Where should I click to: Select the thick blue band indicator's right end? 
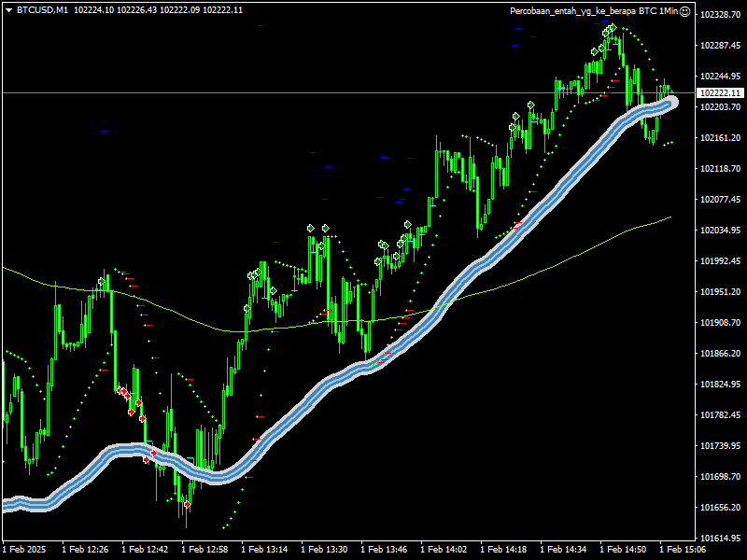pos(669,101)
